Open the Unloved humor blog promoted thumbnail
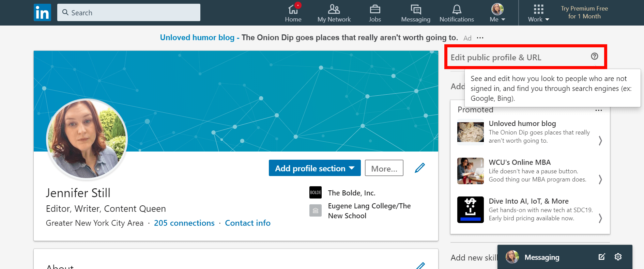Screen dimensions: 644x269 click(471, 132)
